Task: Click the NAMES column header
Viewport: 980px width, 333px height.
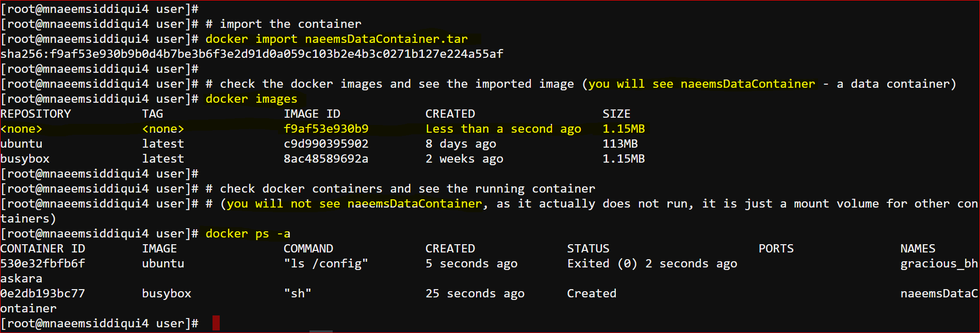Action: pos(918,249)
